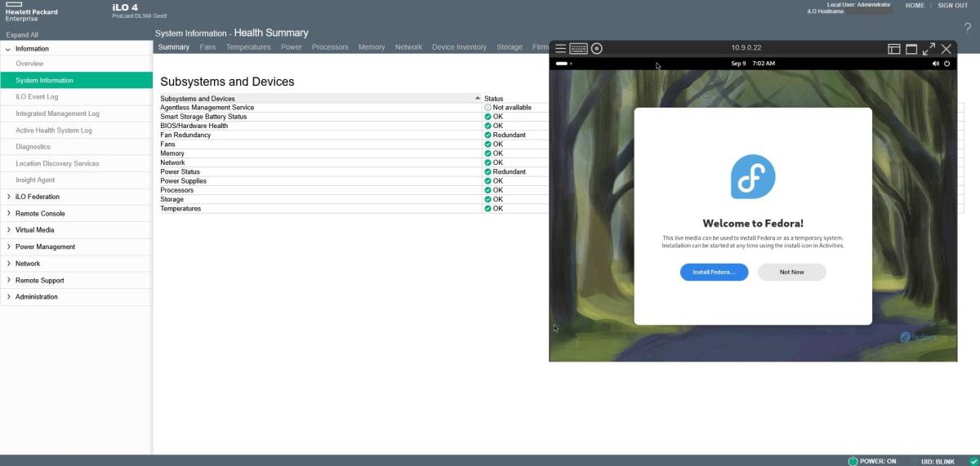
Task: Open Diagnostics page
Action: (x=76, y=147)
